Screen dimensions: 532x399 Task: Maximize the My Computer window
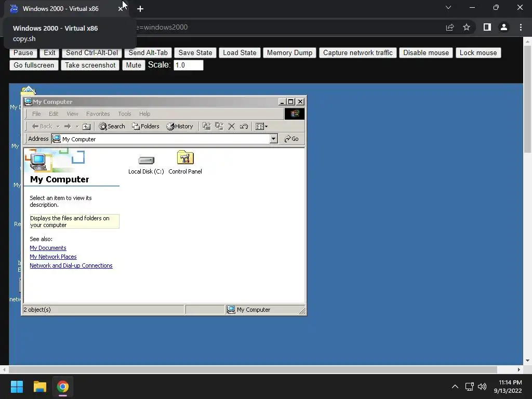tap(290, 102)
